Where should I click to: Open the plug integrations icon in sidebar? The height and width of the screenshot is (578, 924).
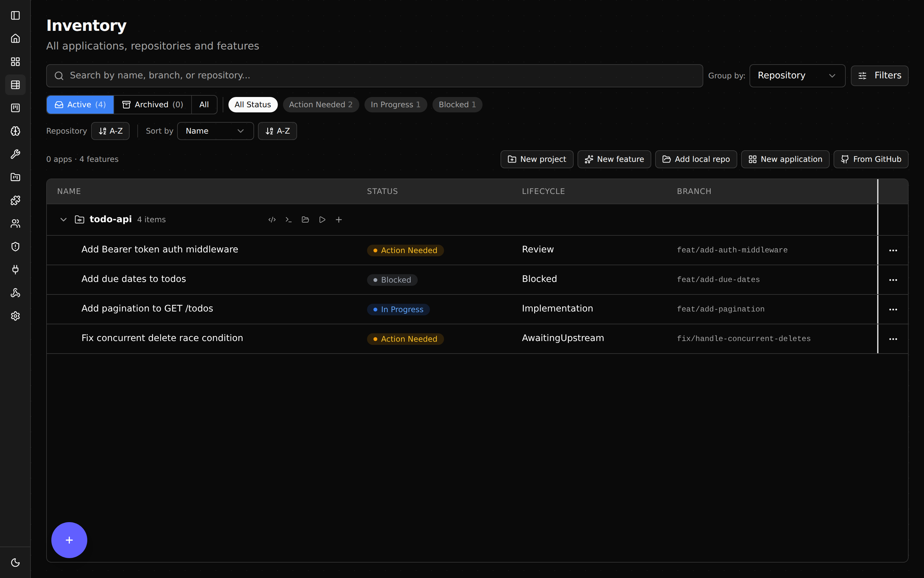tap(15, 270)
